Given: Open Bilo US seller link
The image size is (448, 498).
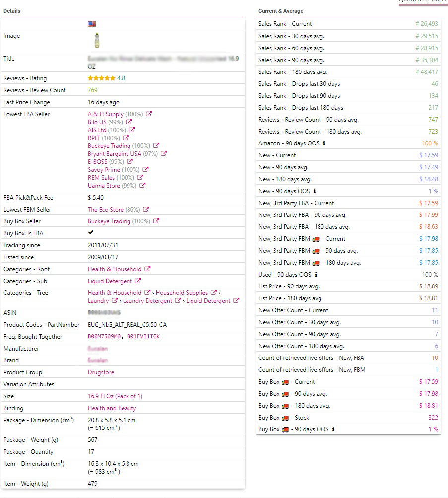Looking at the screenshot, I should [x=97, y=122].
